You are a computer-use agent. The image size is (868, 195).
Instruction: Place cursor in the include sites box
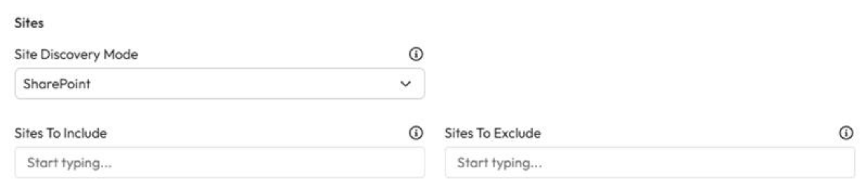tap(219, 163)
